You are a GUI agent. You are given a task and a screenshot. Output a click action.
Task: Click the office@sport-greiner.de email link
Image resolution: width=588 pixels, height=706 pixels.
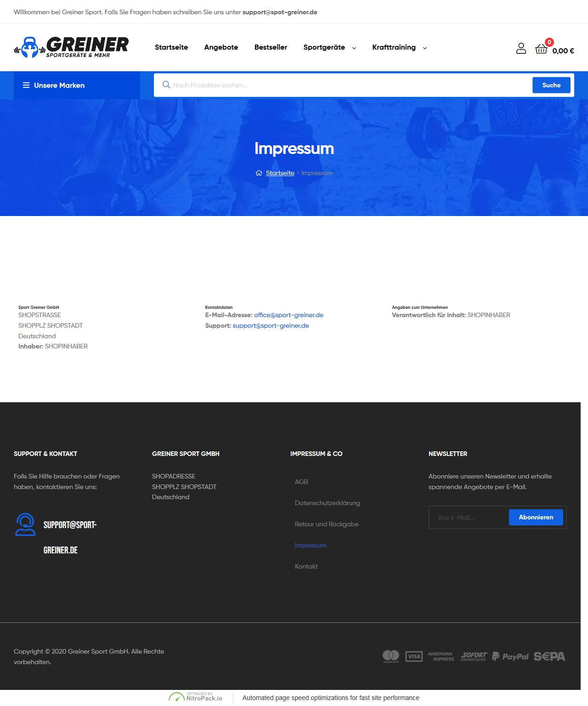[288, 315]
